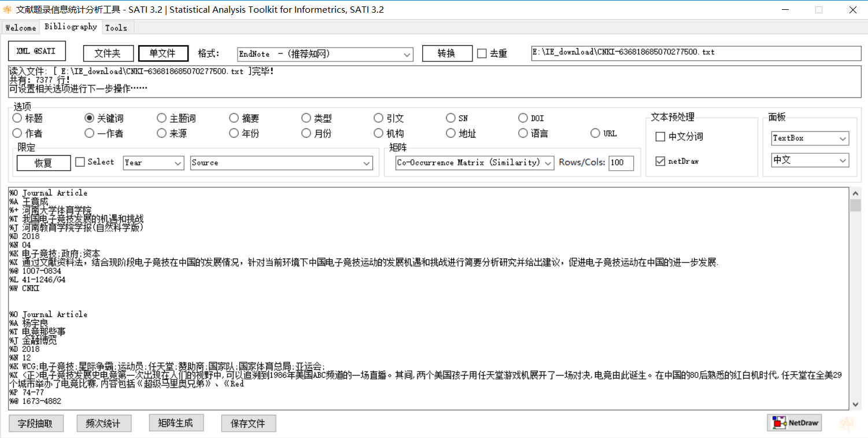Image resolution: width=868 pixels, height=438 pixels.
Task: Switch to the Bibliography tab
Action: coord(71,27)
